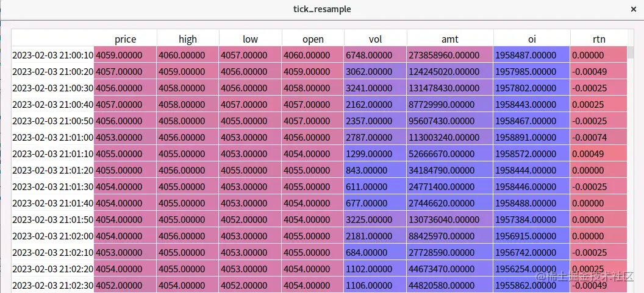
Task: Select row label 2023-02-03 21:00:50
Action: 52,121
